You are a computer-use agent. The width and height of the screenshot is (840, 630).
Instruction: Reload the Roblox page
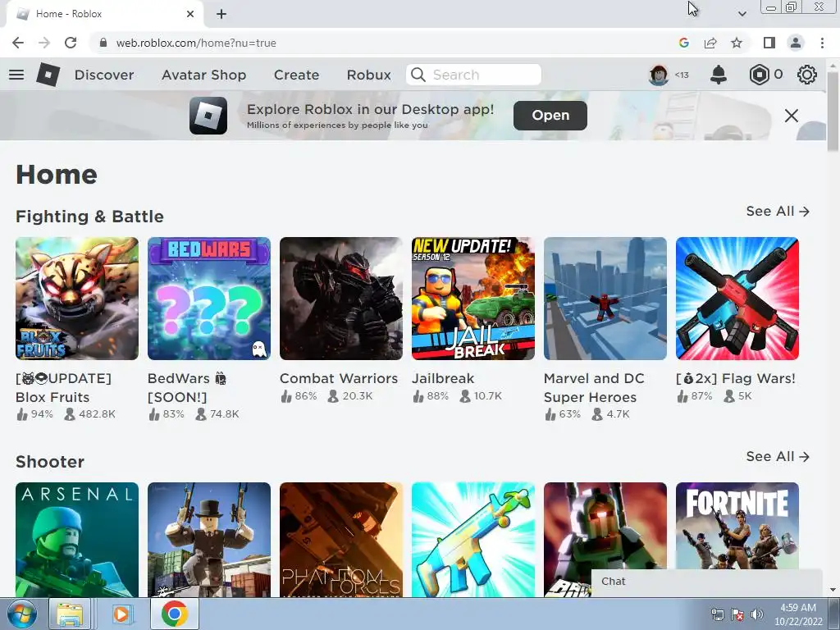point(71,43)
